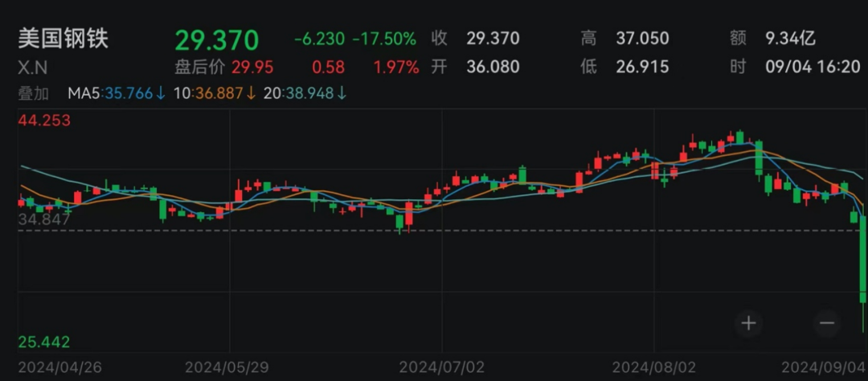Click the upper axis label 44.253

[x=44, y=121]
